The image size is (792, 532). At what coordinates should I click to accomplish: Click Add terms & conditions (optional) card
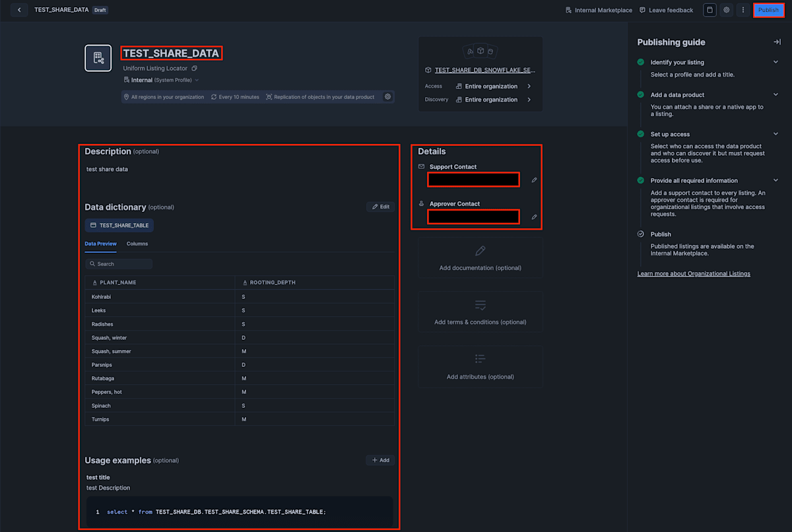point(480,312)
